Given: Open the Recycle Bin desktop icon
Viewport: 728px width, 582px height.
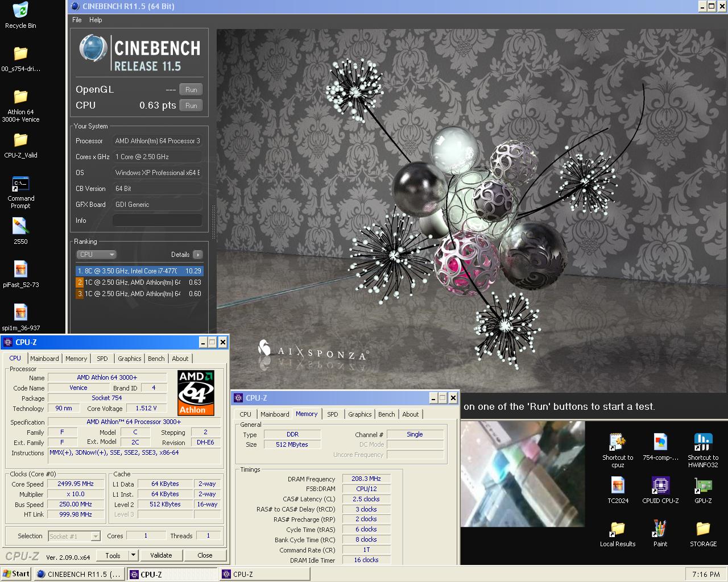Looking at the screenshot, I should pyautogui.click(x=20, y=10).
